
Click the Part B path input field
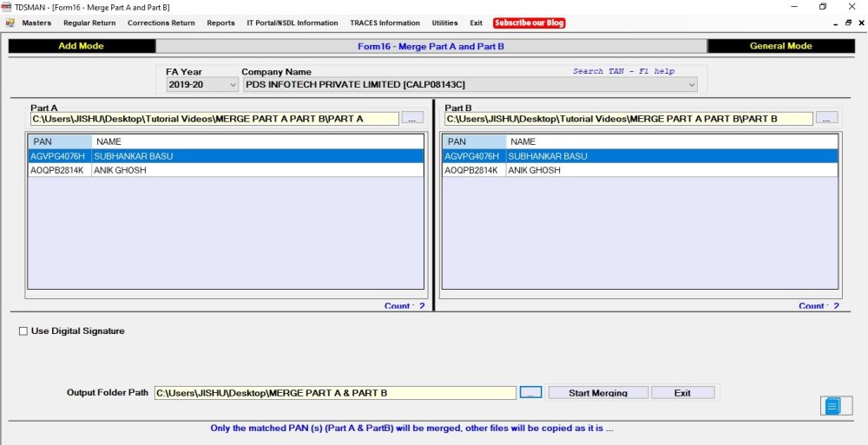pyautogui.click(x=628, y=119)
